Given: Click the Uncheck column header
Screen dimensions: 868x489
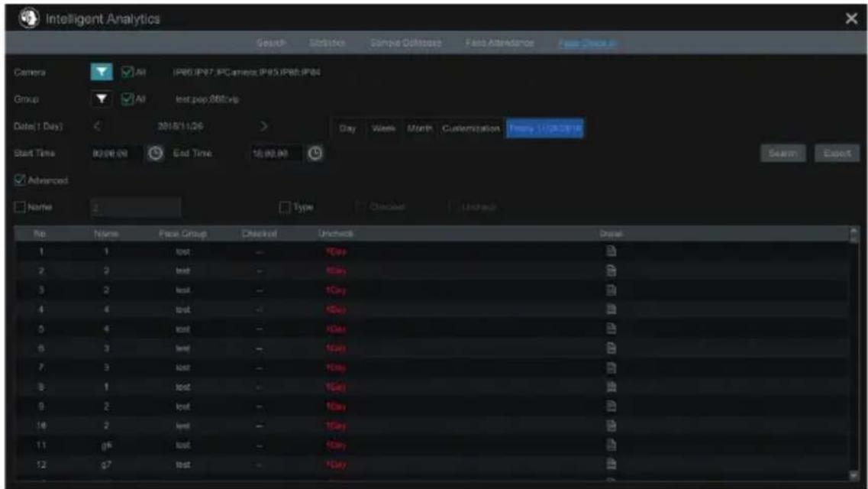Looking at the screenshot, I should (335, 235).
